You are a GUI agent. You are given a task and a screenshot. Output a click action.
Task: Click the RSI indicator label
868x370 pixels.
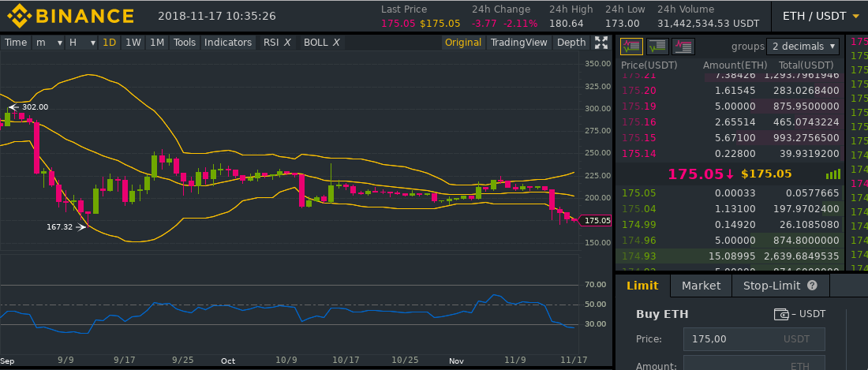pos(271,43)
